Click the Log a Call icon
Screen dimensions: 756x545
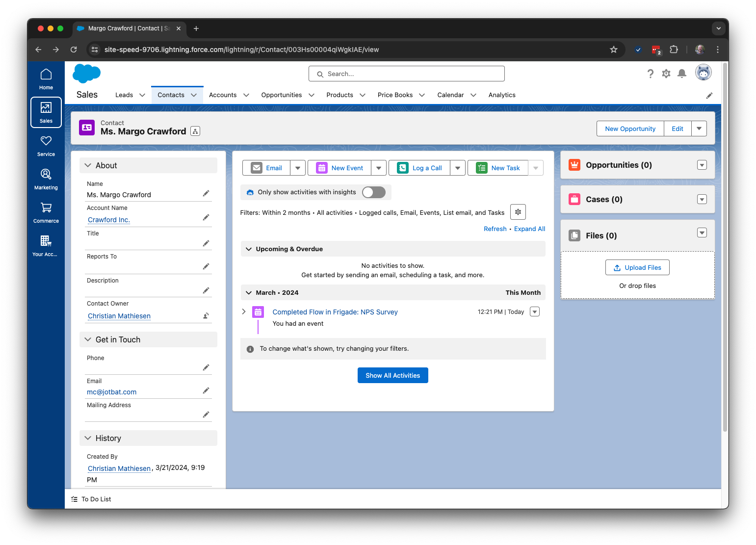click(x=402, y=167)
